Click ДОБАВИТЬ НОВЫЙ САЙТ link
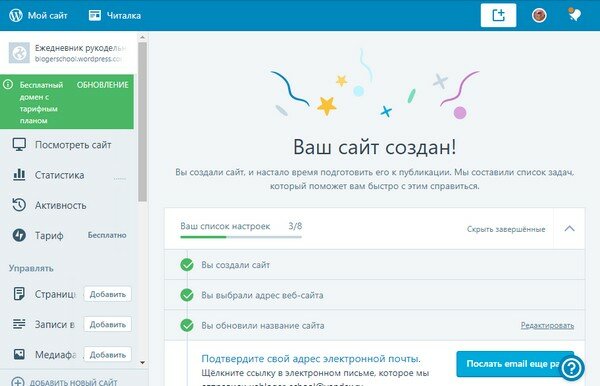Image resolution: width=600 pixels, height=386 pixels. click(73, 382)
